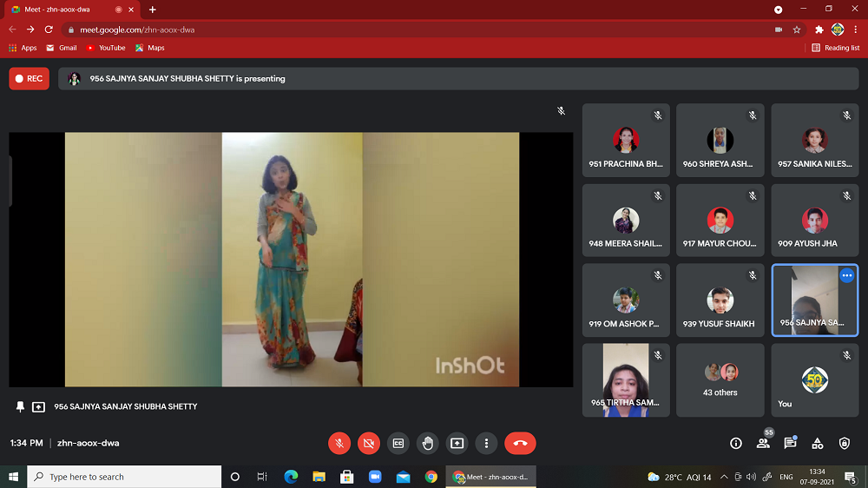Raise hand using the hand button
Image resolution: width=868 pixels, height=488 pixels.
tap(427, 443)
